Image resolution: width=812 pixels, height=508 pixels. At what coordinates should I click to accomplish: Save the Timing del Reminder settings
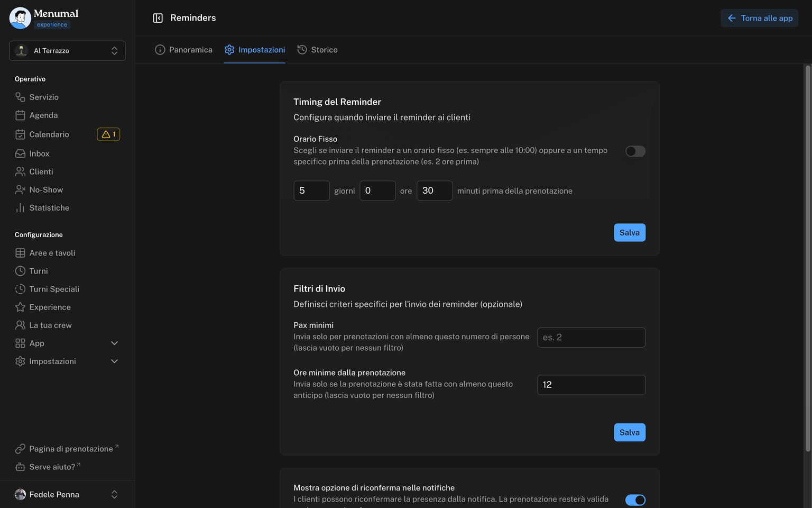(629, 233)
